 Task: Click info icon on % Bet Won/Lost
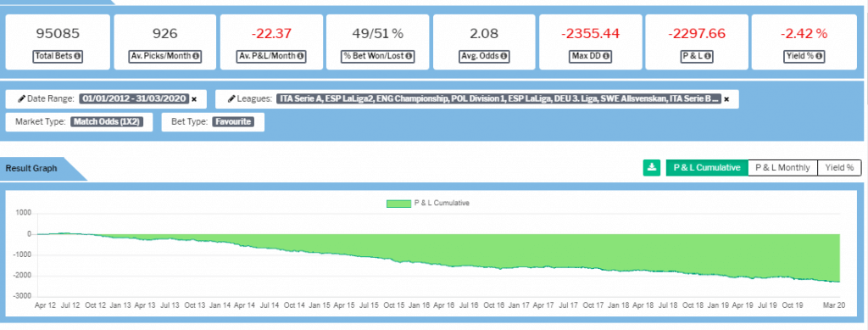409,56
